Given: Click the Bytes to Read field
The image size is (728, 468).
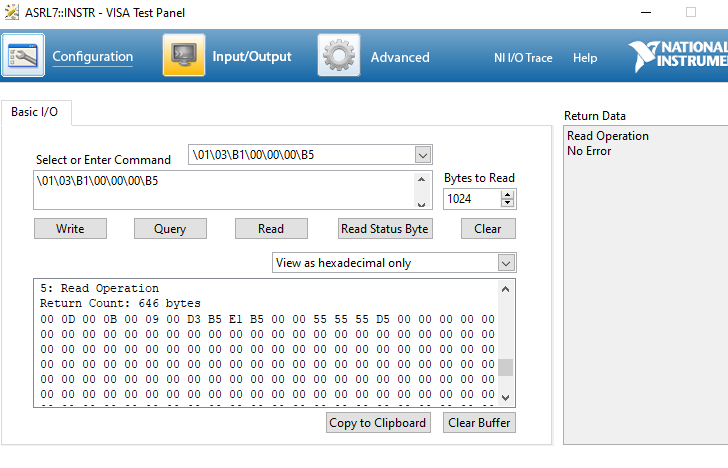Looking at the screenshot, I should tap(472, 199).
